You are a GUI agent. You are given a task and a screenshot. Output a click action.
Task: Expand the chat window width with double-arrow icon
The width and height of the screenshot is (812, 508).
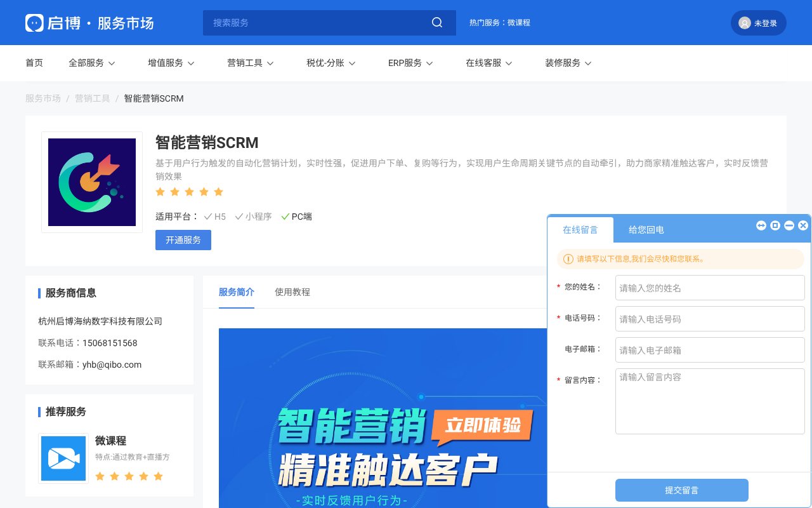[x=761, y=225]
